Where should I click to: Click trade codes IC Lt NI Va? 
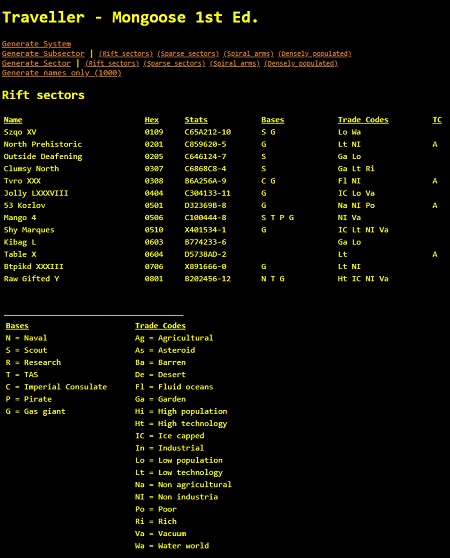[363, 230]
